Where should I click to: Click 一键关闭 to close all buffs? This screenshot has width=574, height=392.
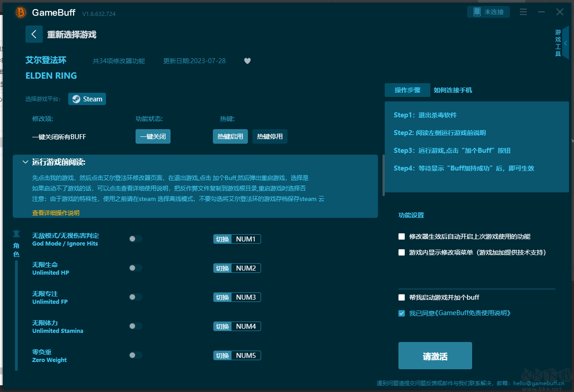click(x=153, y=136)
